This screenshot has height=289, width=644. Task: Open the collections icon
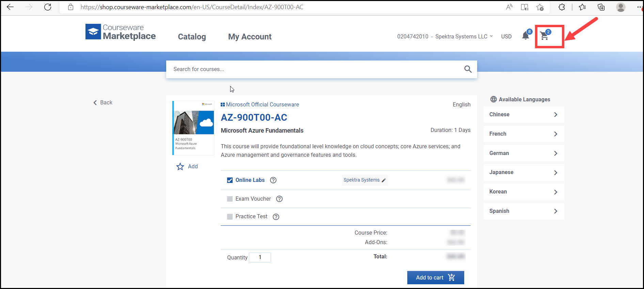click(x=601, y=7)
